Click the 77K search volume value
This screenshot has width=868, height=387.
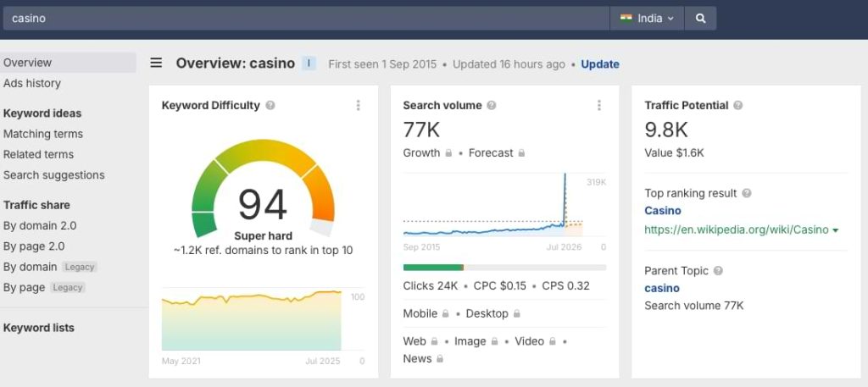point(421,130)
